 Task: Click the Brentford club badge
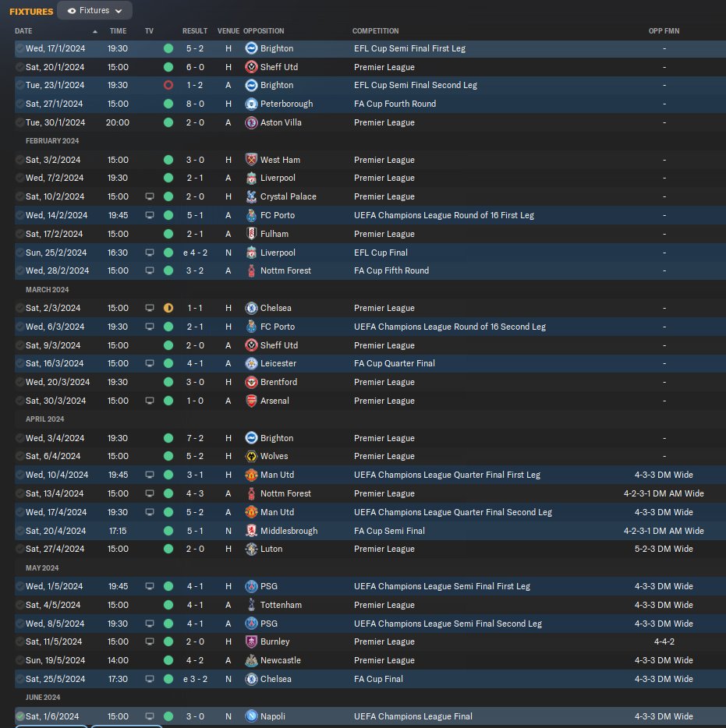251,382
